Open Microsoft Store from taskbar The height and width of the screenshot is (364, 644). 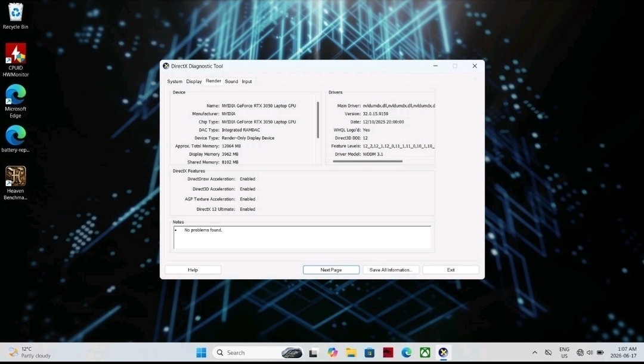[369, 353]
